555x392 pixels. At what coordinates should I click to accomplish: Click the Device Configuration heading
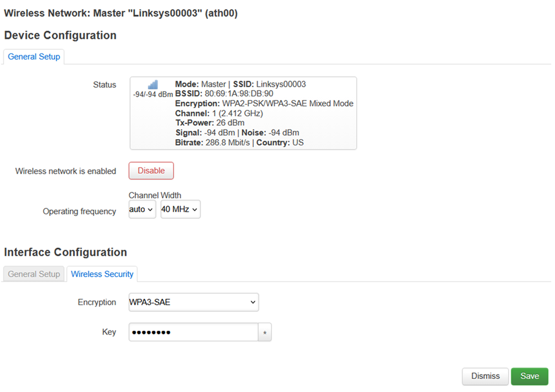click(x=60, y=35)
